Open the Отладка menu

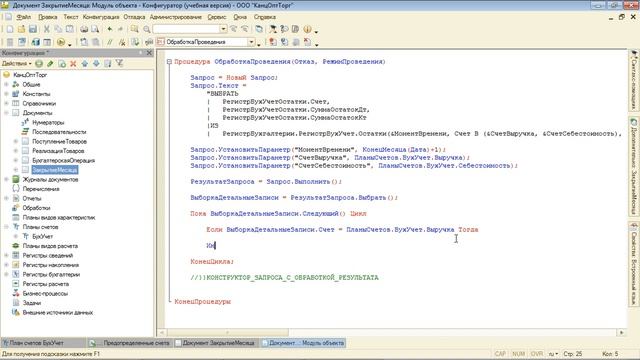pos(134,17)
